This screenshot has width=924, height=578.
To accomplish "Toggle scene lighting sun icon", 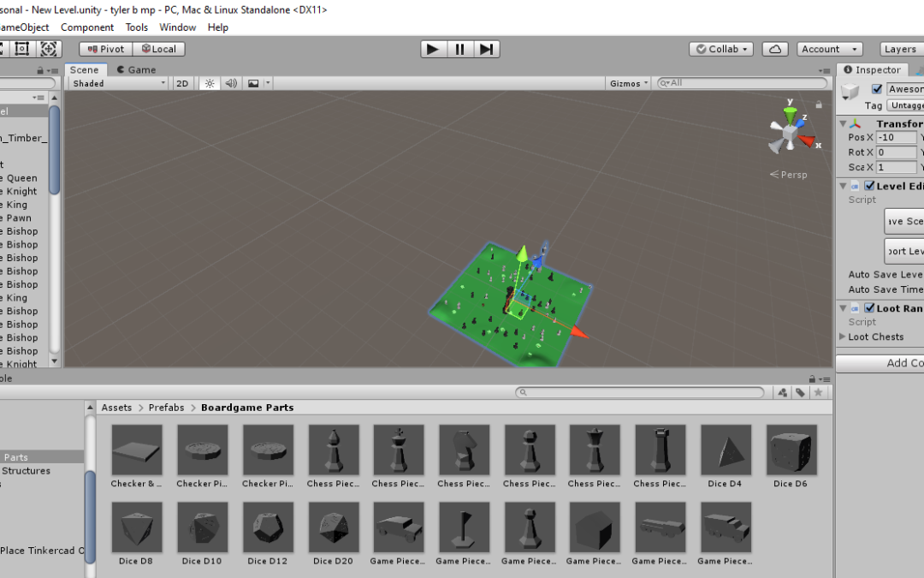I will pyautogui.click(x=210, y=83).
